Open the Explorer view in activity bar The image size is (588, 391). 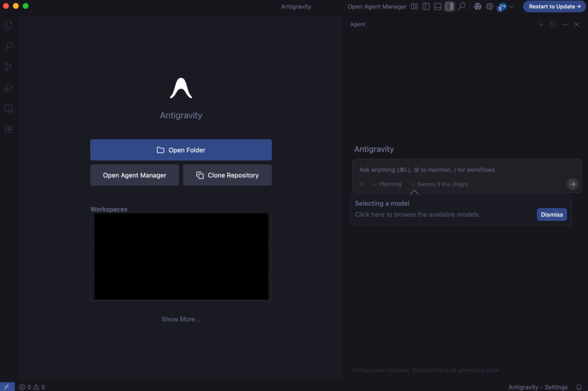click(x=9, y=26)
